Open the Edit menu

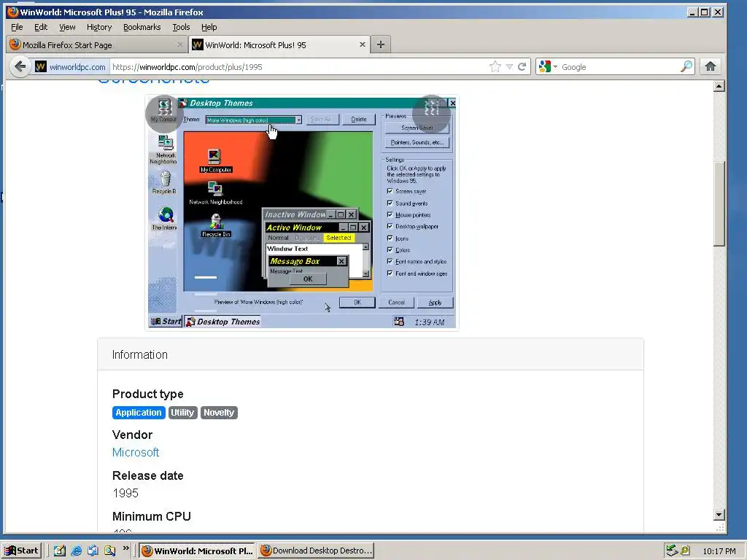click(x=41, y=27)
